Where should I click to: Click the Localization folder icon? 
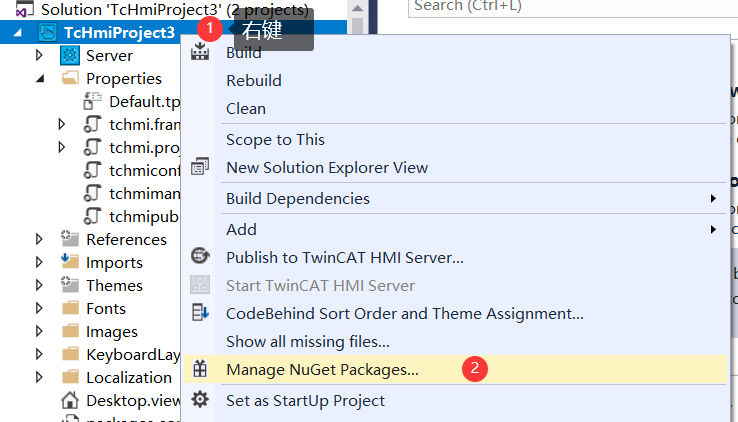point(71,377)
